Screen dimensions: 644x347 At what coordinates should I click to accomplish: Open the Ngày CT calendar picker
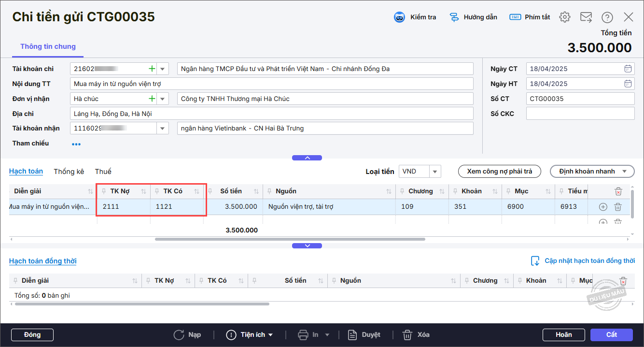[628, 69]
